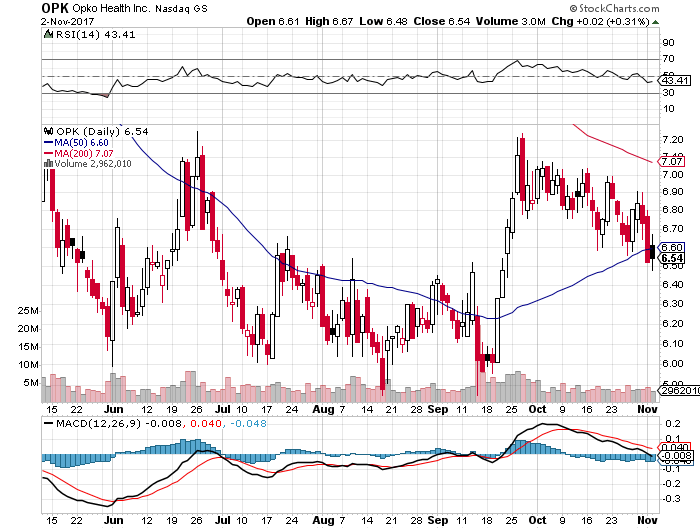Select the Aug label on the date axis
Image resolution: width=700 pixels, height=528 pixels.
coord(320,410)
